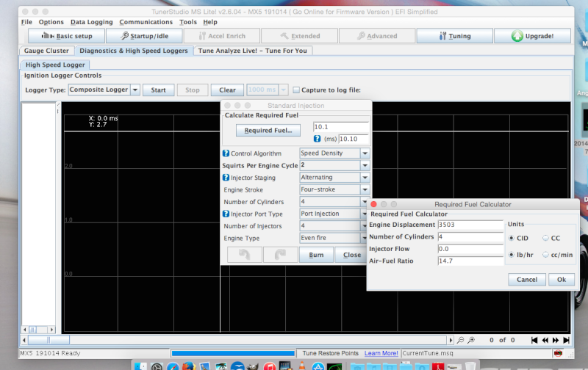Switch to the Gauge Cluster tab
The width and height of the screenshot is (588, 370).
point(46,51)
